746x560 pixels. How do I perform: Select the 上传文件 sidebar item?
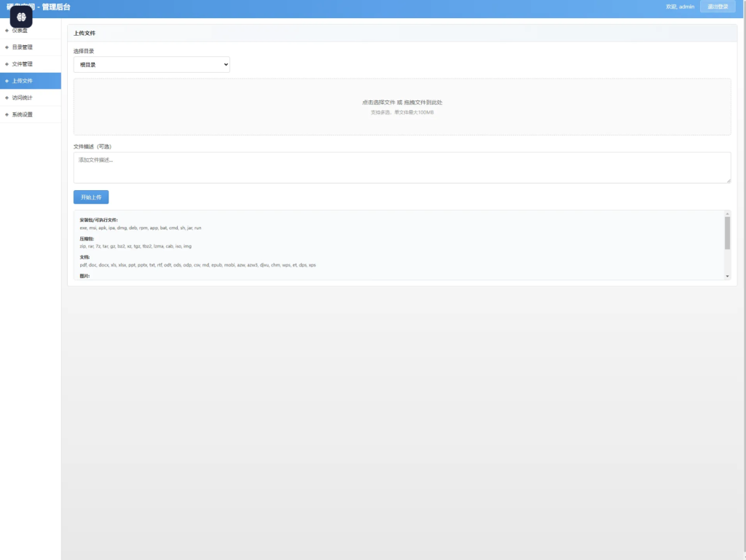(23, 81)
